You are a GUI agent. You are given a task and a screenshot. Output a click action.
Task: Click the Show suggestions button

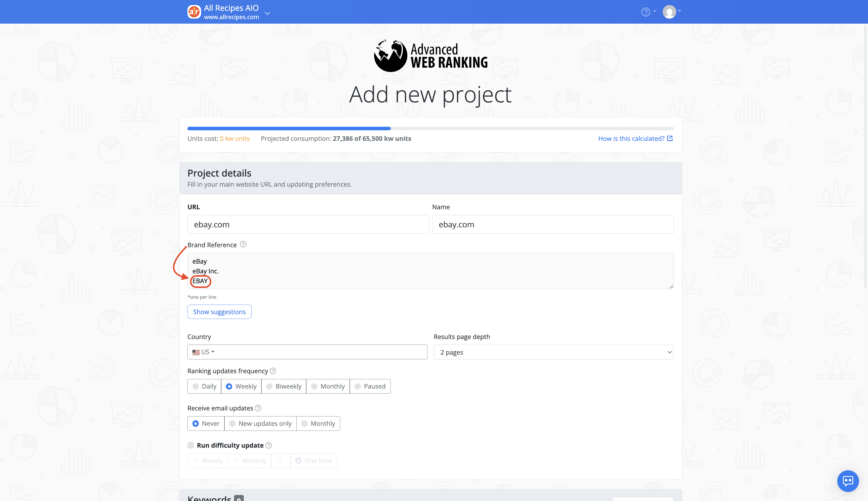point(219,312)
